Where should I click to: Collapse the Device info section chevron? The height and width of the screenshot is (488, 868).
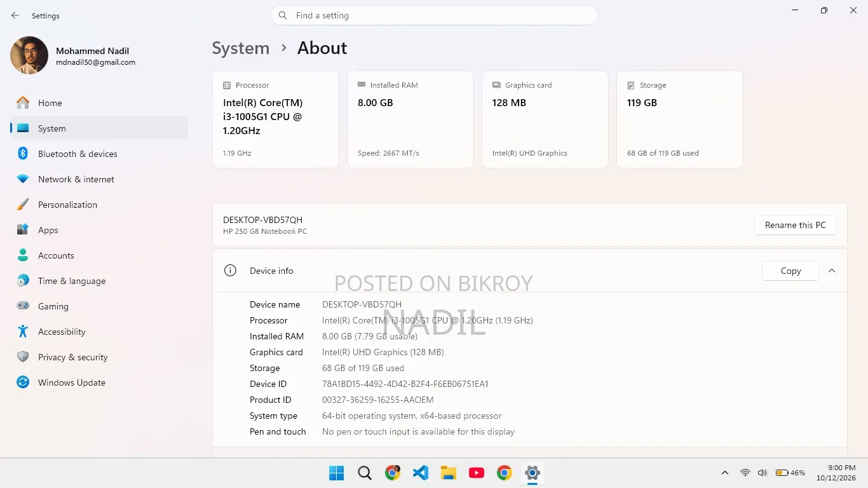pos(832,271)
